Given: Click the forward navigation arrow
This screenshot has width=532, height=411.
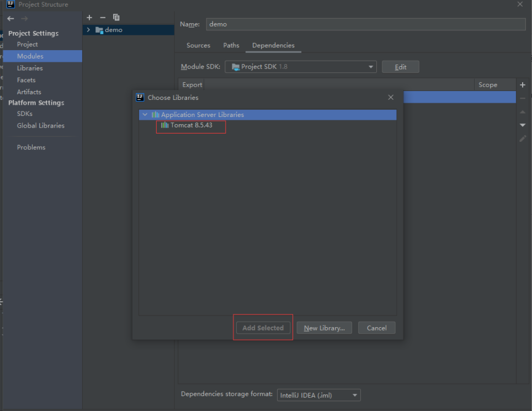Looking at the screenshot, I should [x=24, y=19].
